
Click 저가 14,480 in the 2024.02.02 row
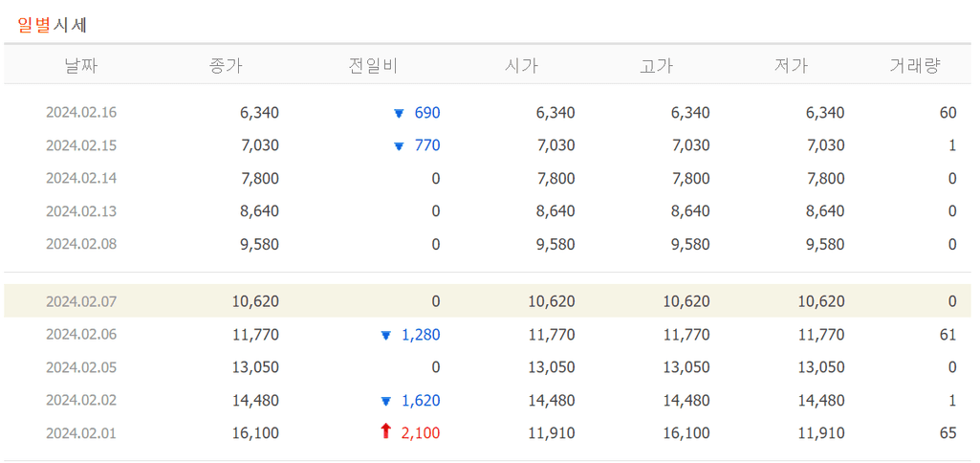point(821,400)
